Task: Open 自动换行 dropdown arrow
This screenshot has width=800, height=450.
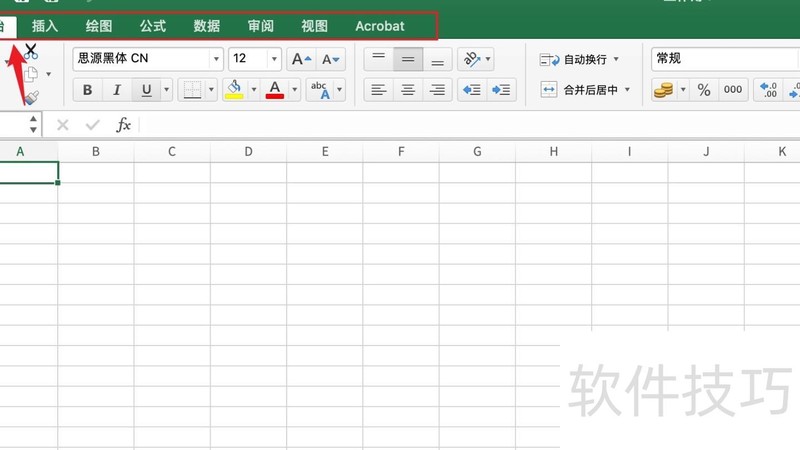Action: pos(616,59)
